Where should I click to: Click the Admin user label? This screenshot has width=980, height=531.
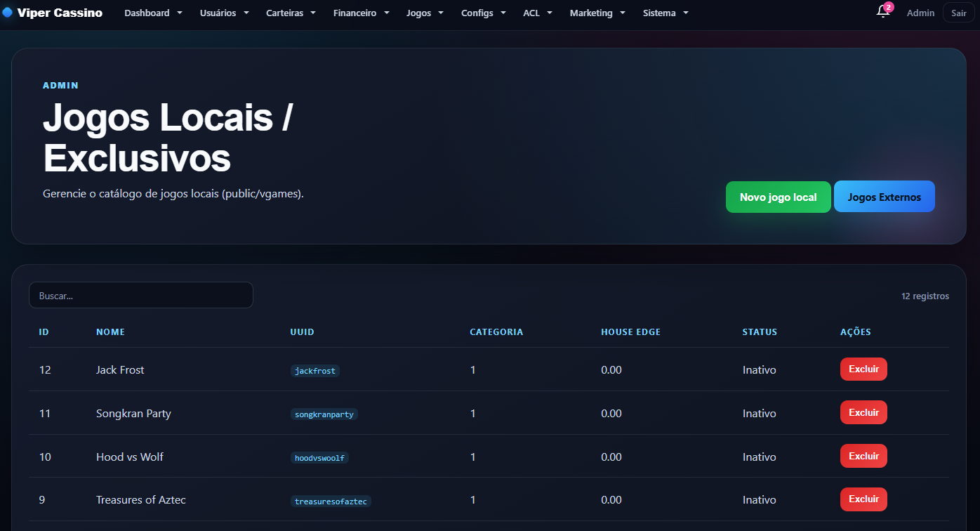(x=920, y=13)
